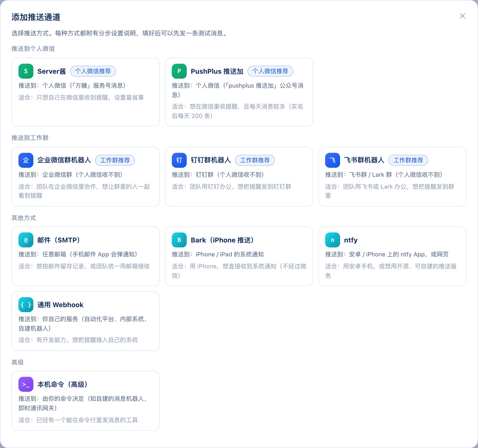Screen dimensions: 478x448
Task: Click 个人微信推荐 badge on PushPlus
Action: tap(270, 71)
